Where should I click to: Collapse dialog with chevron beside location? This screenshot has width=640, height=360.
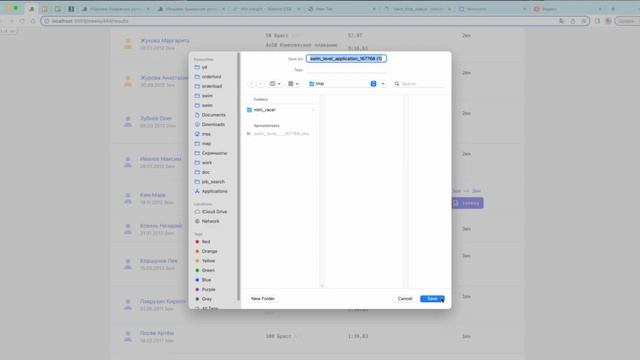click(383, 84)
